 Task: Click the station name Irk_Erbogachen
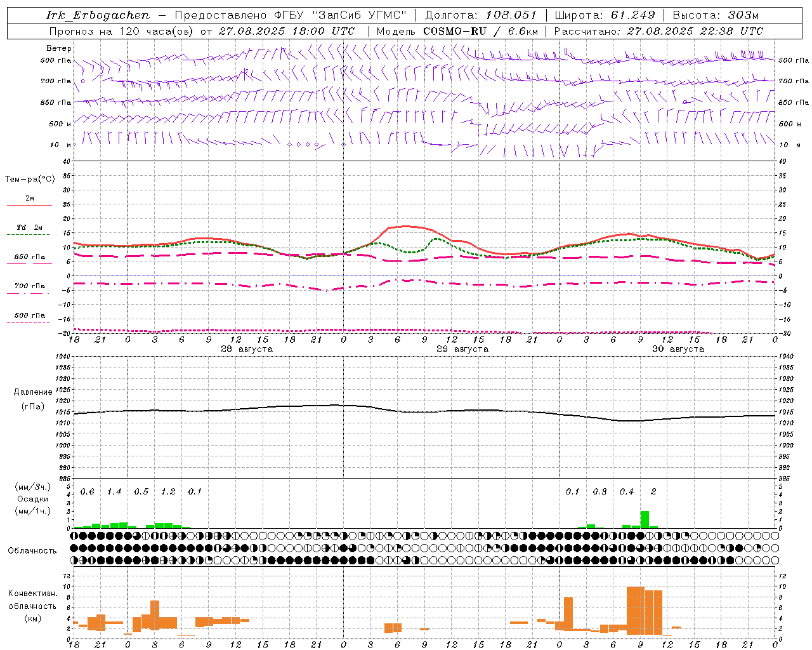98,15
